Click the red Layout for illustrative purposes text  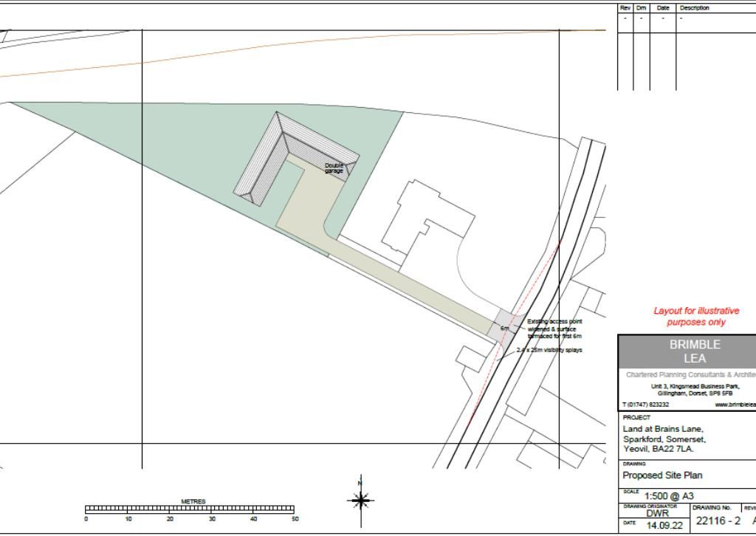pyautogui.click(x=695, y=317)
